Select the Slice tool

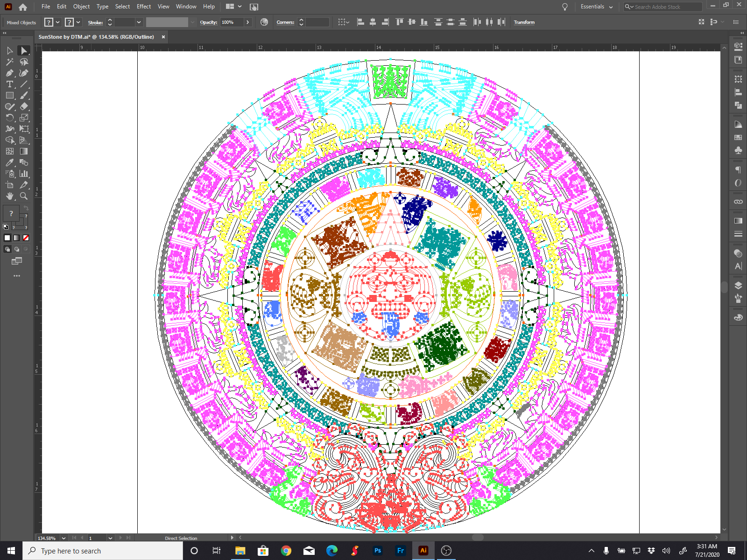[x=24, y=185]
